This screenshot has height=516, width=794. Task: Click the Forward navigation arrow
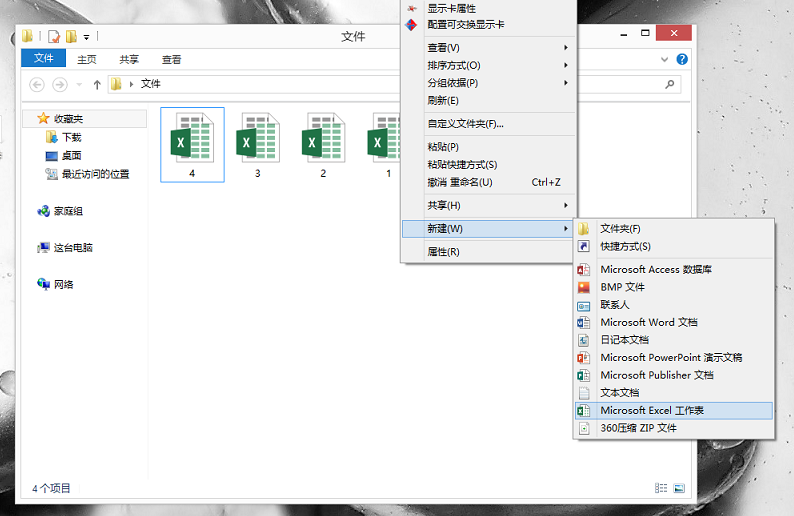(x=60, y=85)
